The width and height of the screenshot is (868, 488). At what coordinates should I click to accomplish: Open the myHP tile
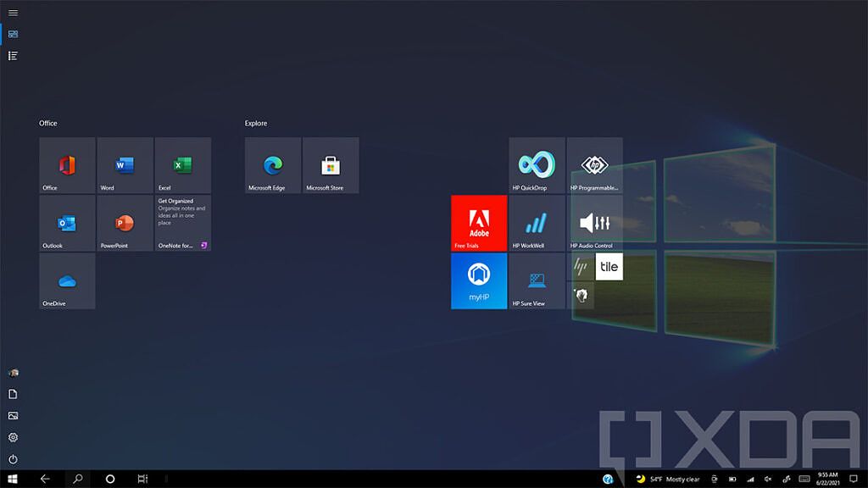tap(479, 281)
